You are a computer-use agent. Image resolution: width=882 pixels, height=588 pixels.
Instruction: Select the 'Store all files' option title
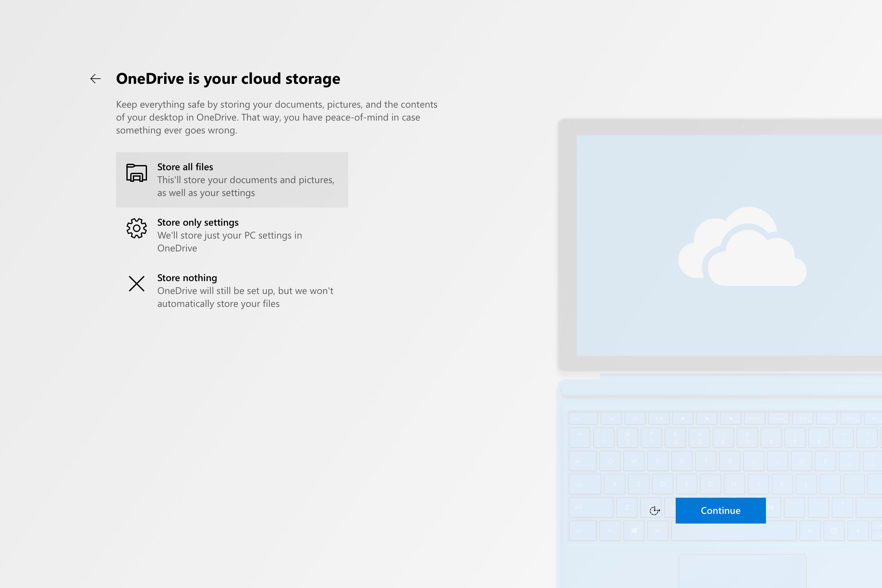coord(185,167)
